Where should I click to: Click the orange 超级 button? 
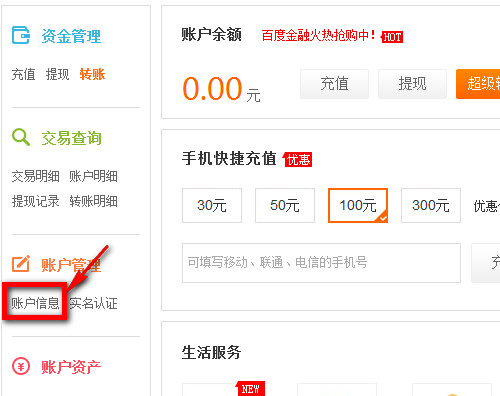tap(478, 84)
